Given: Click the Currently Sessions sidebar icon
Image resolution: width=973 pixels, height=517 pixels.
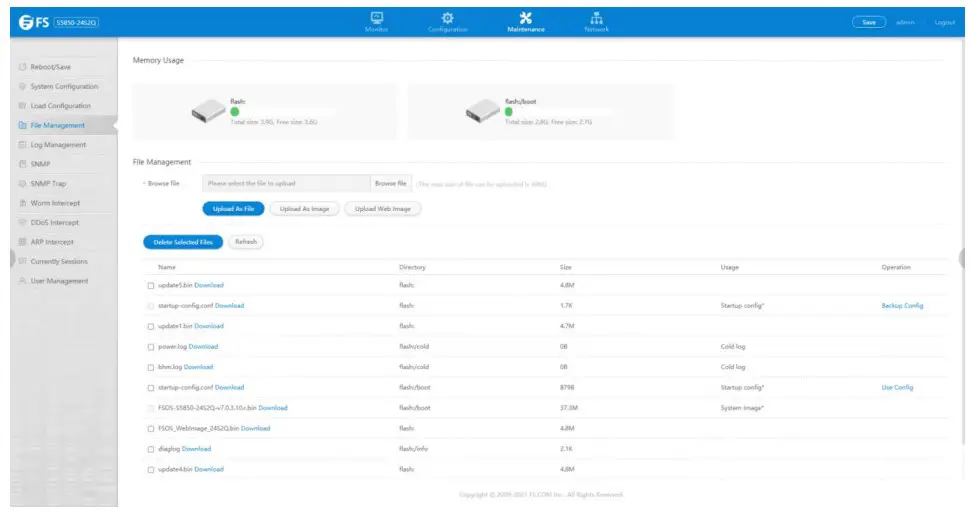Looking at the screenshot, I should pyautogui.click(x=22, y=261).
